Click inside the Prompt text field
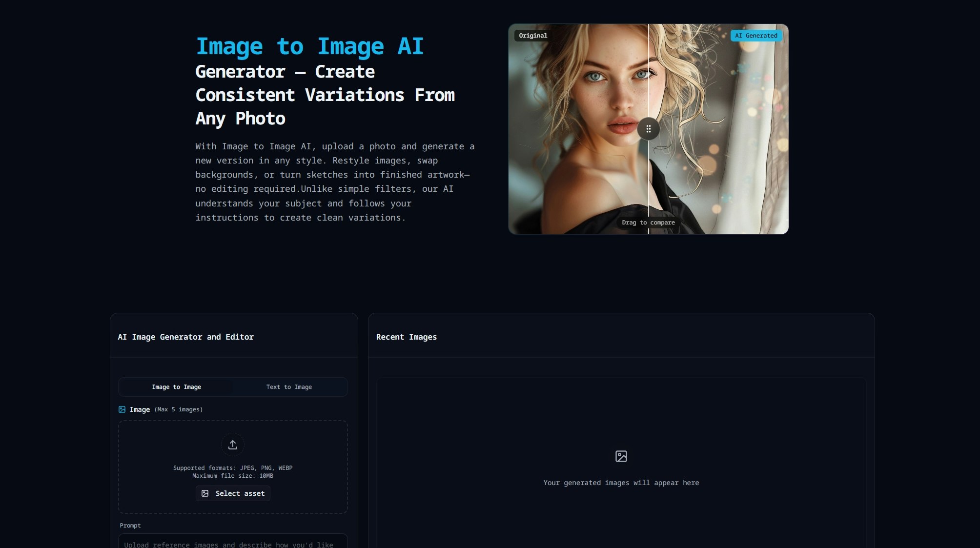 point(233,543)
